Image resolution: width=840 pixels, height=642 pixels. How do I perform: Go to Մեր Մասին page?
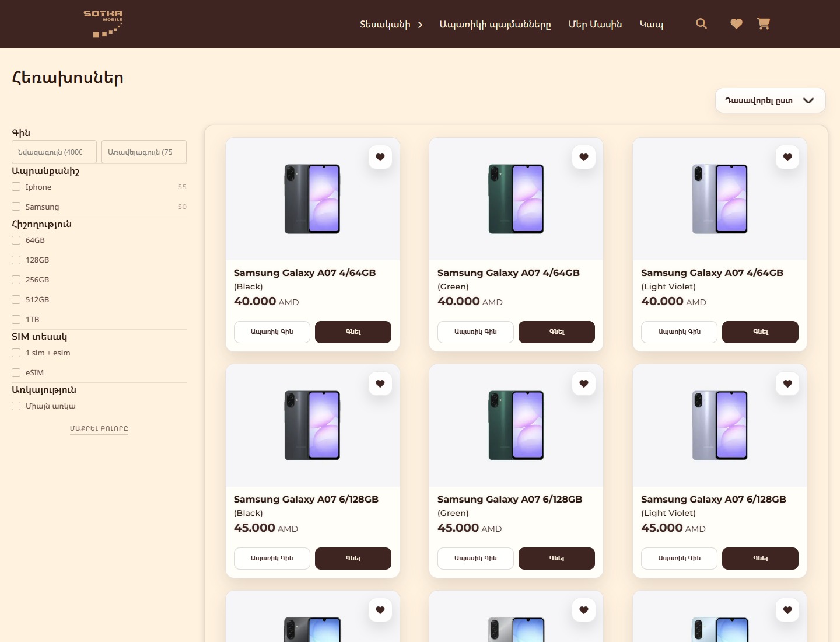(595, 25)
